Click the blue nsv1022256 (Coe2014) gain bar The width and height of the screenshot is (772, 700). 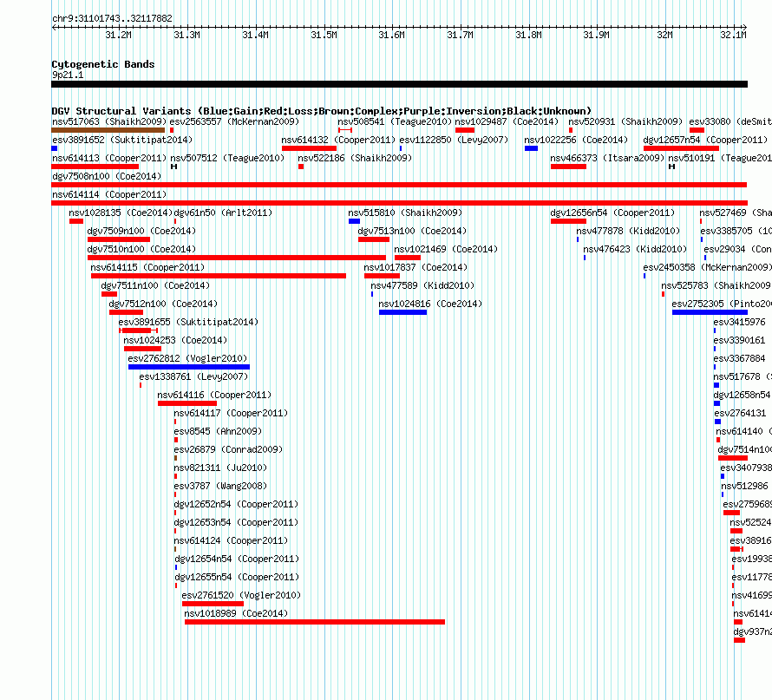[531, 148]
